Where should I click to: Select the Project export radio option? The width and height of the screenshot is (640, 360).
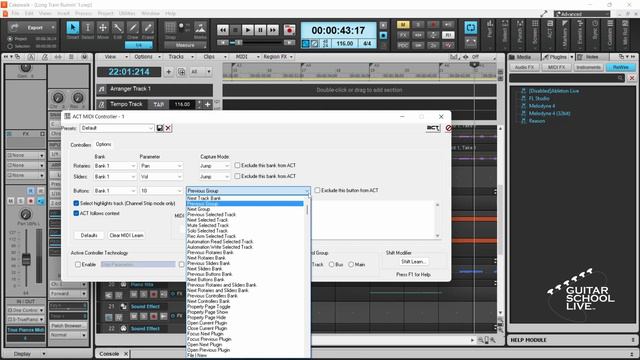[10, 39]
